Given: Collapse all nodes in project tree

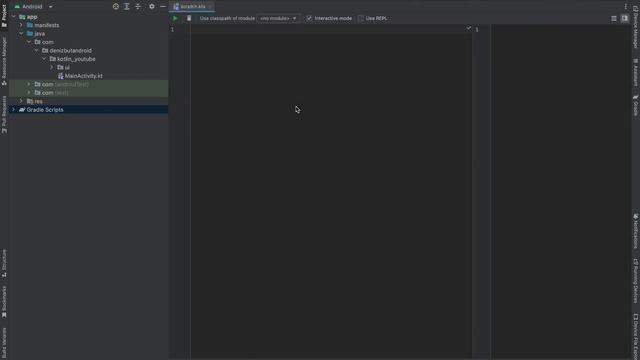Looking at the screenshot, I should tap(138, 7).
